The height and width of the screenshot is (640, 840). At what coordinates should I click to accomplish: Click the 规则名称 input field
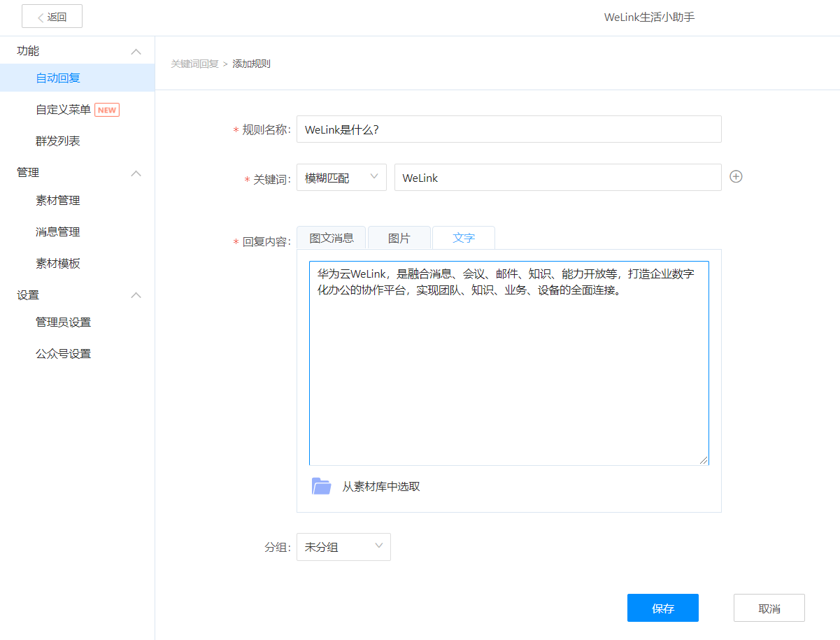(x=508, y=129)
